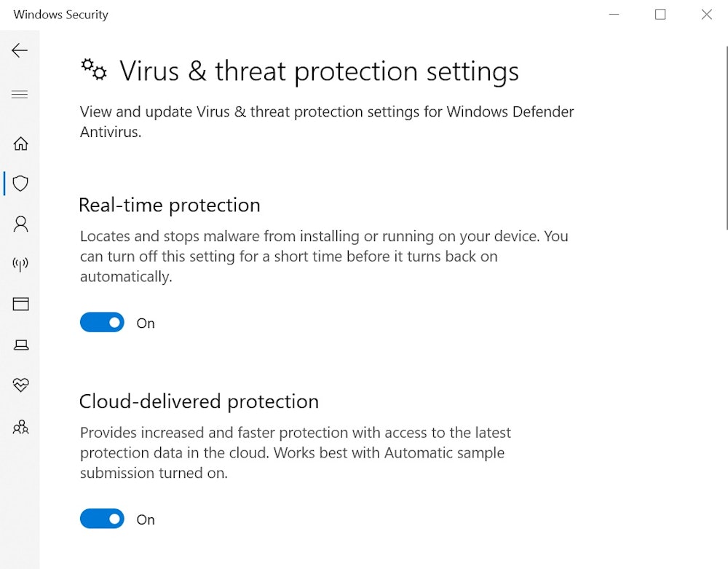The image size is (728, 569).
Task: Open Firewall & network protection signal icon
Action: (20, 264)
